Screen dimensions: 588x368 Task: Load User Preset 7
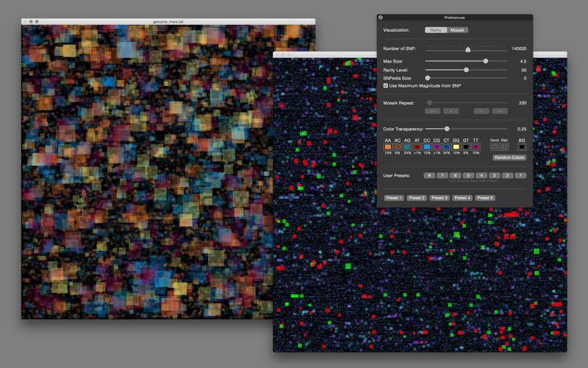442,175
